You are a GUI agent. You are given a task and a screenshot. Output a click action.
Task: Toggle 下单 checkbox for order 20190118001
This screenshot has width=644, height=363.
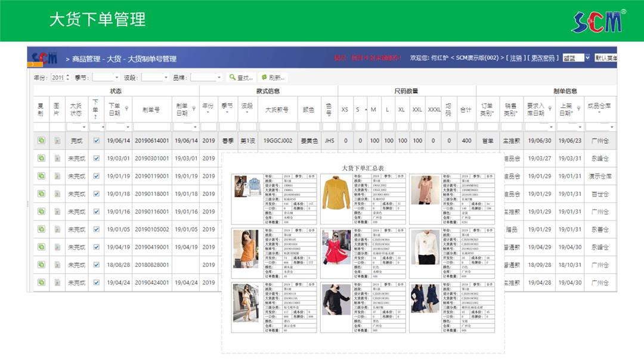click(x=96, y=193)
